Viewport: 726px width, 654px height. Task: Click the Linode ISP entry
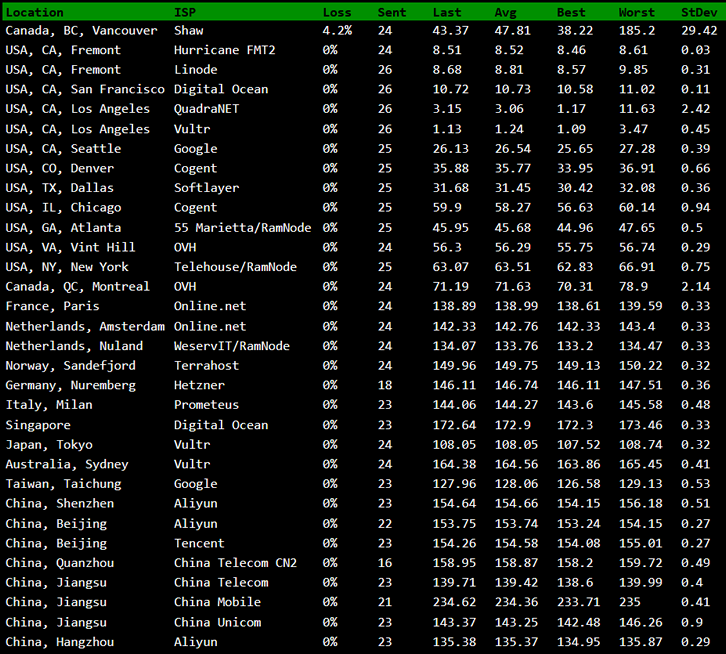195,69
